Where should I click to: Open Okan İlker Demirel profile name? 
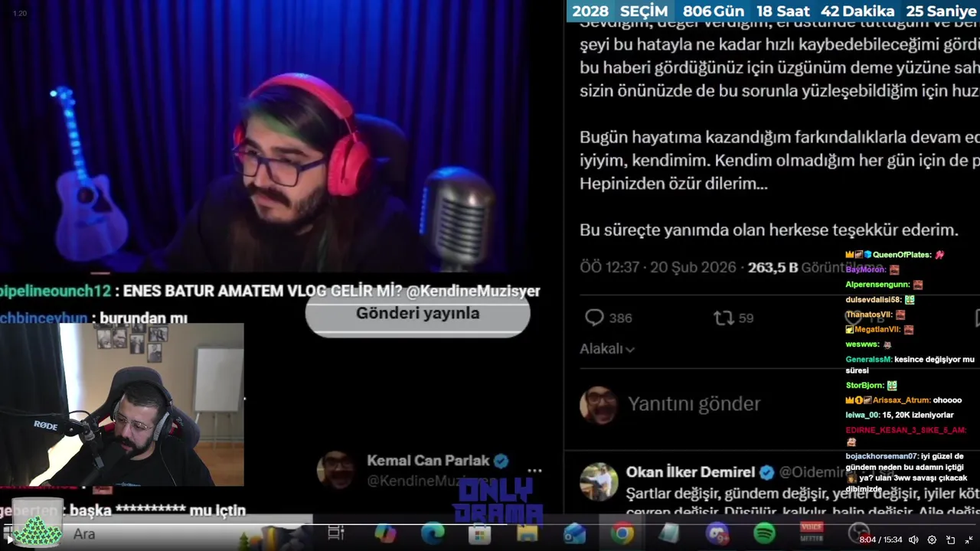point(691,472)
